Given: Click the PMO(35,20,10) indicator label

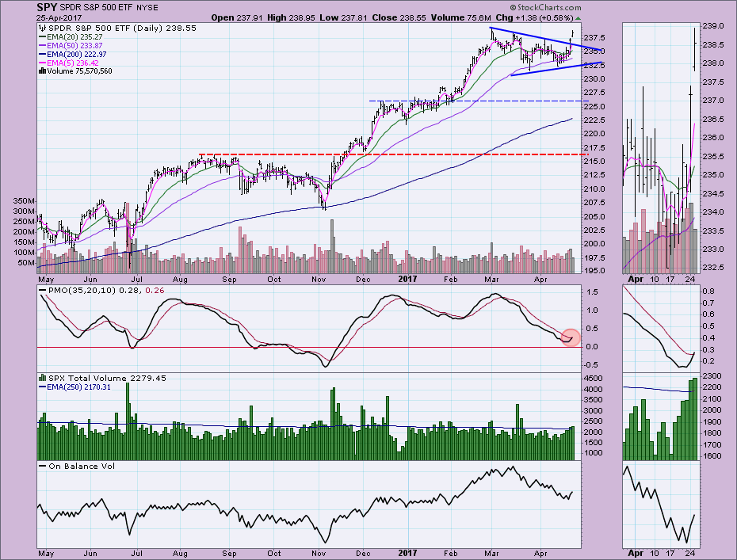Looking at the screenshot, I should coord(102,291).
